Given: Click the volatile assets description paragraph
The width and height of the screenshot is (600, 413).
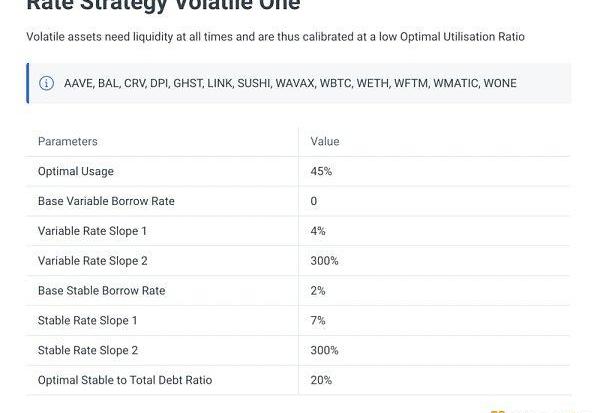Looking at the screenshot, I should 275,37.
